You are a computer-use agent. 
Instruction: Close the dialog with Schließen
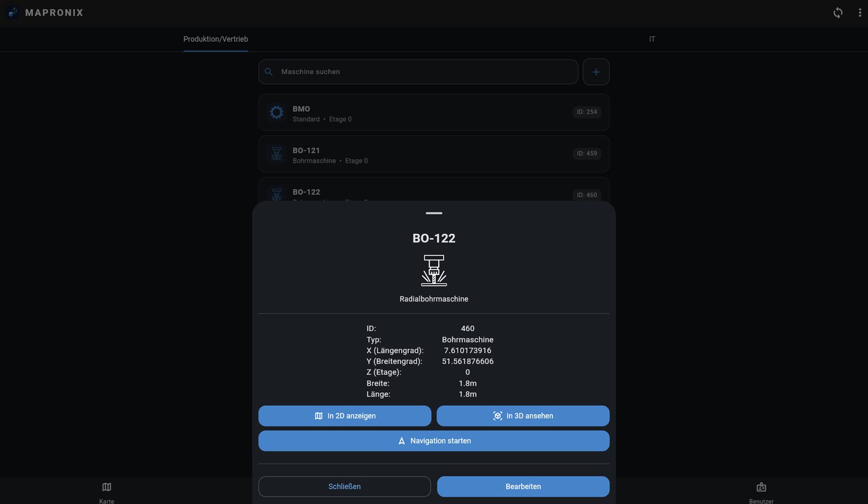344,486
